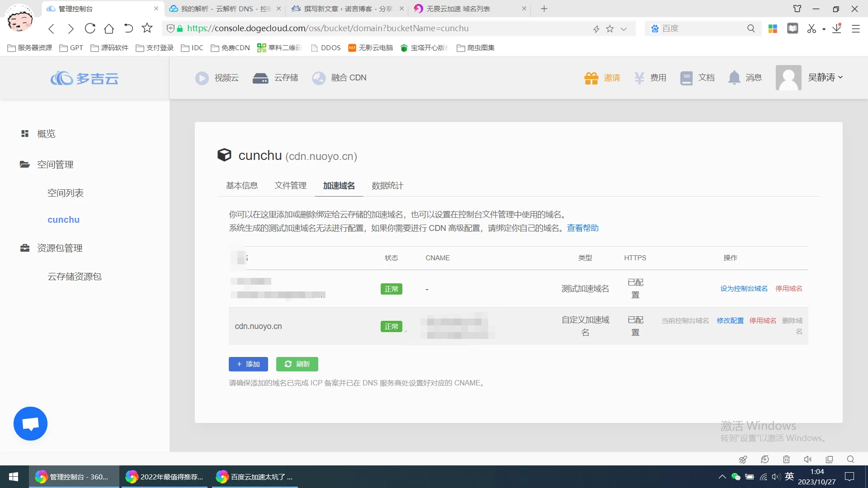This screenshot has height=488, width=868.
Task: Open the 视频云 video cloud icon
Action: click(202, 78)
